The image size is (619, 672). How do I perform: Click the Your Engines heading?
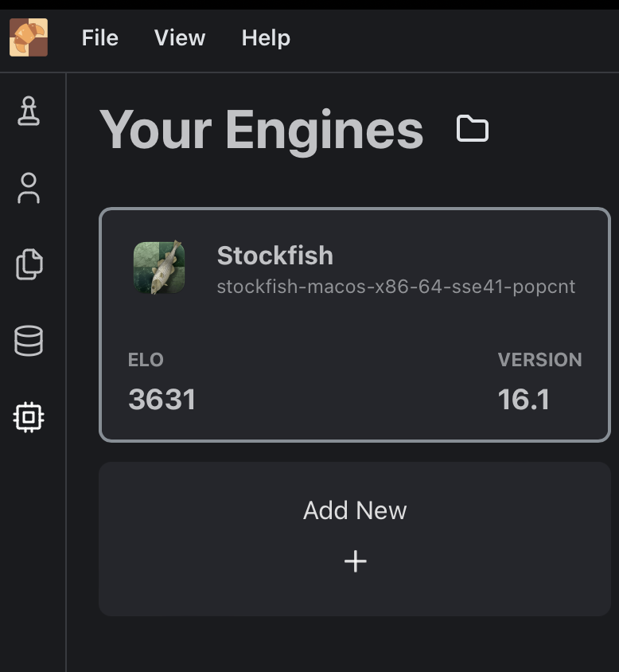(262, 129)
